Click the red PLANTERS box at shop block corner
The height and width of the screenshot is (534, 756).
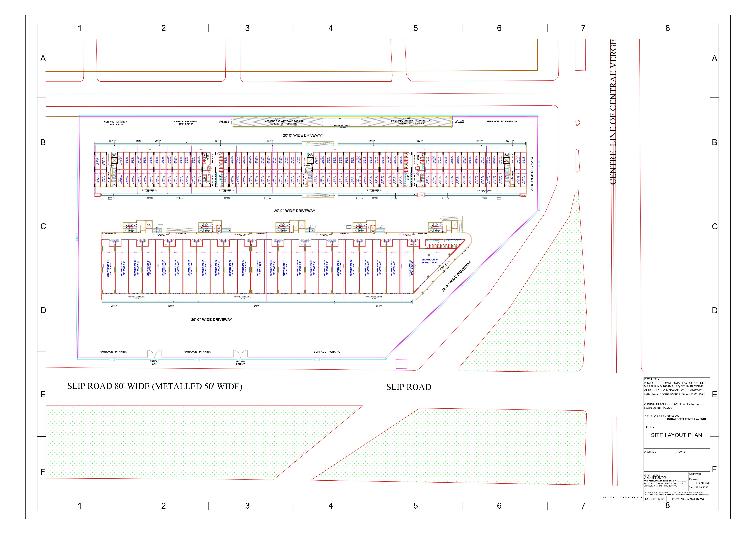(x=97, y=195)
